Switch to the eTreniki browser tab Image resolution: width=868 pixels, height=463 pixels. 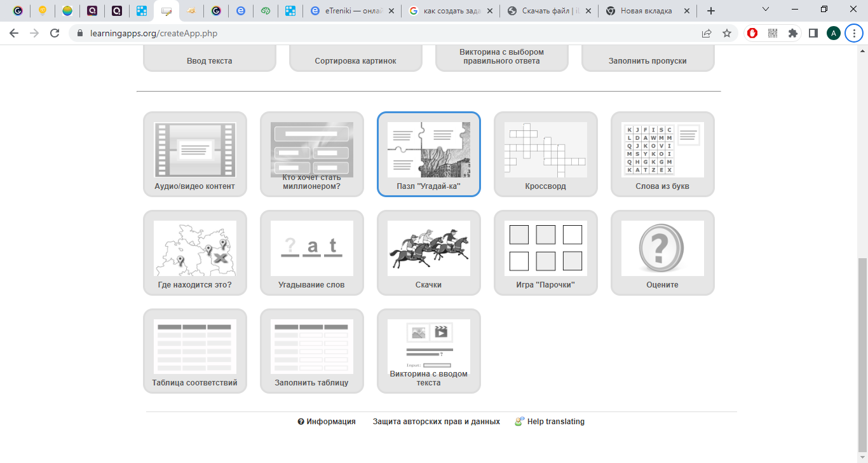353,11
